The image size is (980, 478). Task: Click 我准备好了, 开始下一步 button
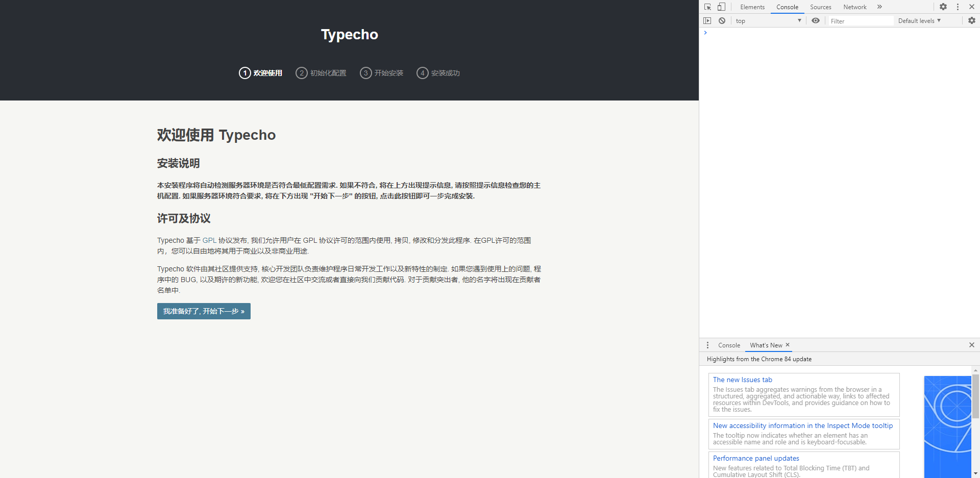tap(204, 311)
